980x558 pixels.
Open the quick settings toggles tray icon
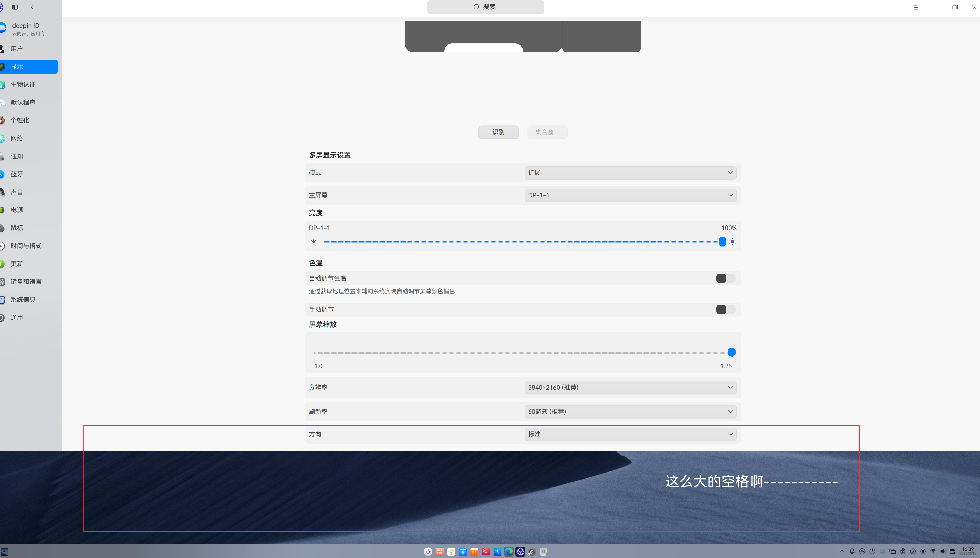[x=952, y=552]
